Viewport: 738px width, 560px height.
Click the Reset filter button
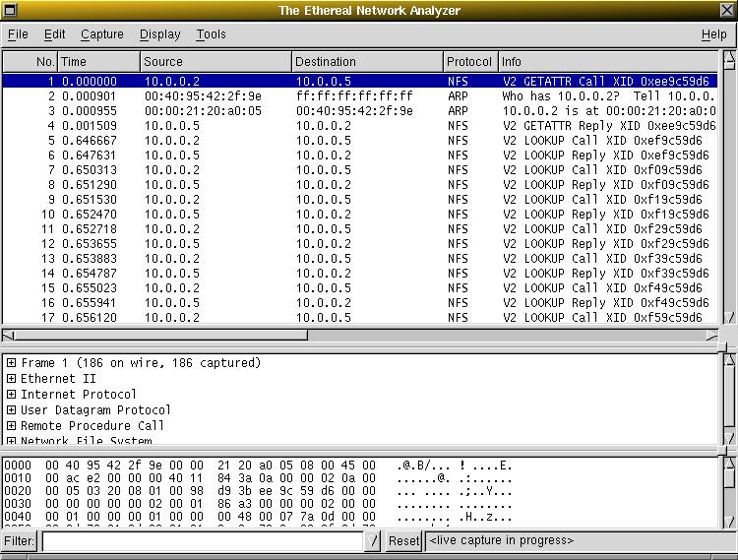(403, 540)
